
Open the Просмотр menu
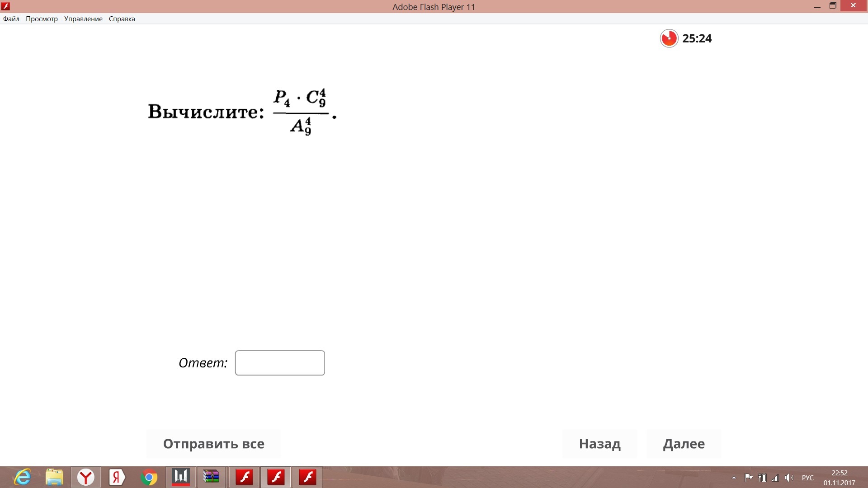[42, 19]
